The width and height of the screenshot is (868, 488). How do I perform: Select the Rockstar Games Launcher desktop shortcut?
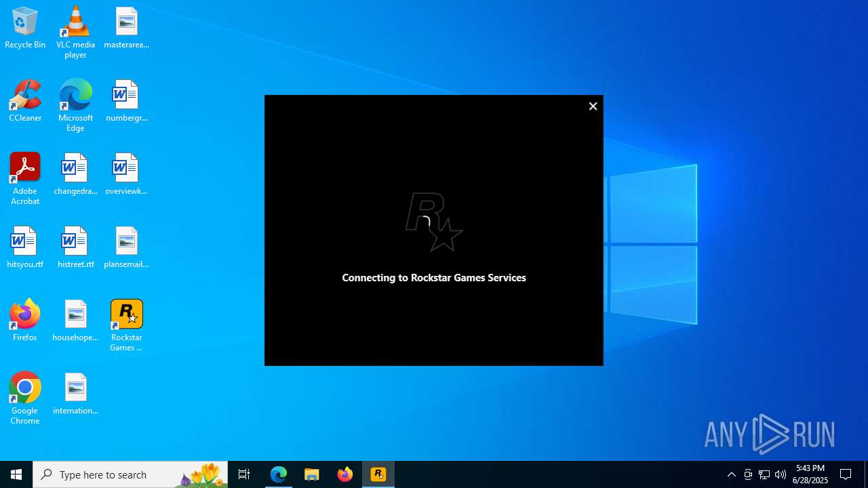[x=126, y=325]
